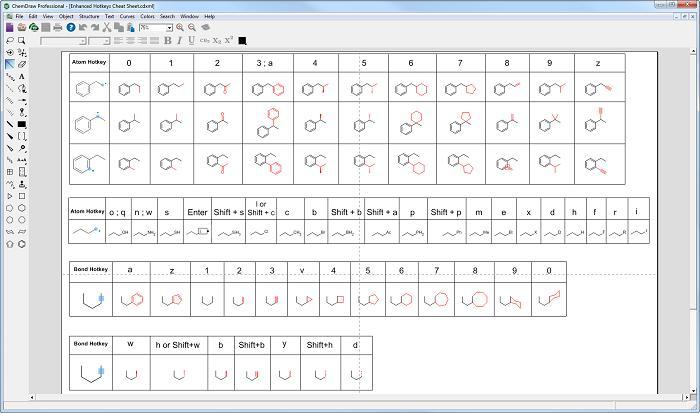Open the Structure menu
The width and height of the screenshot is (700, 413).
click(x=89, y=16)
